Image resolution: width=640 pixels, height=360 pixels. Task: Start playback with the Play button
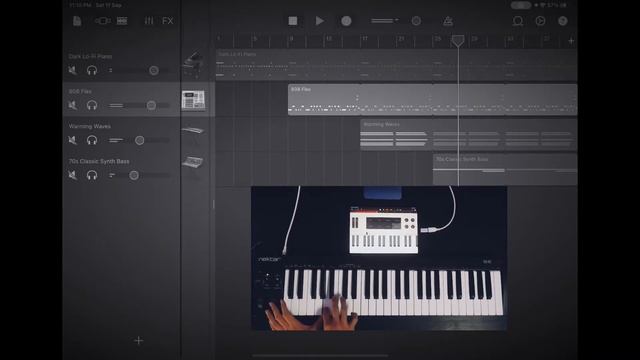(320, 21)
